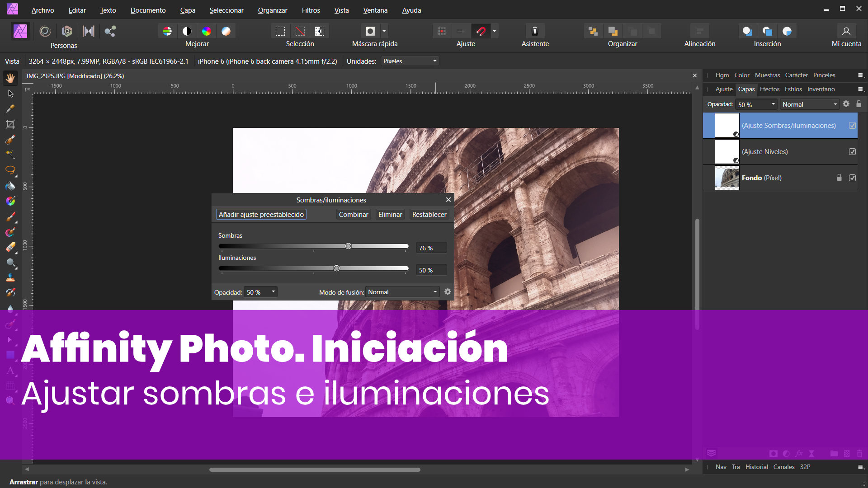This screenshot has height=488, width=868.
Task: Toggle the layer lock in Capas panel
Action: click(x=859, y=104)
